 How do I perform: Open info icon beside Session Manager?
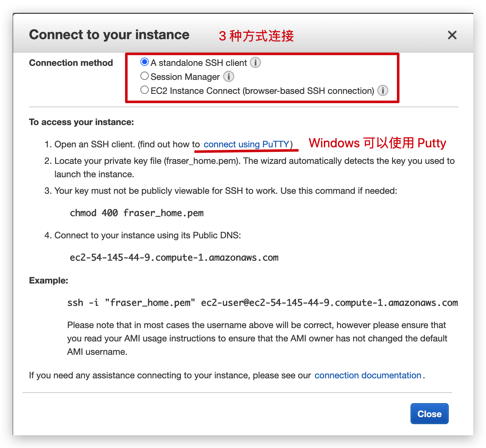tap(229, 77)
